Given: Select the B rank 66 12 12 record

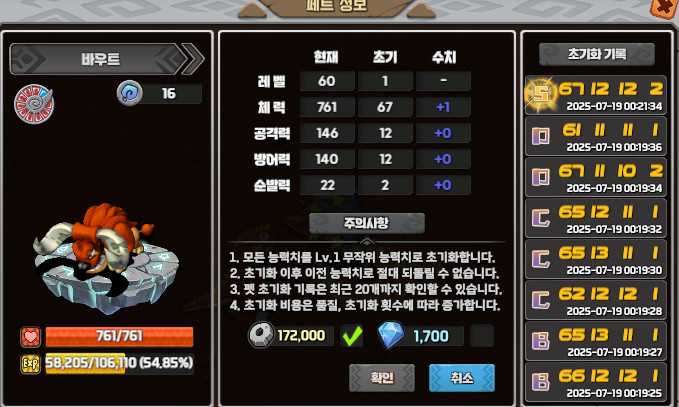Looking at the screenshot, I should tap(596, 382).
